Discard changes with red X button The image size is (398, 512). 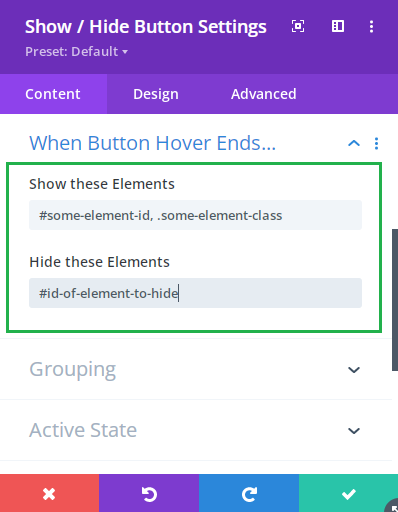click(x=49, y=494)
